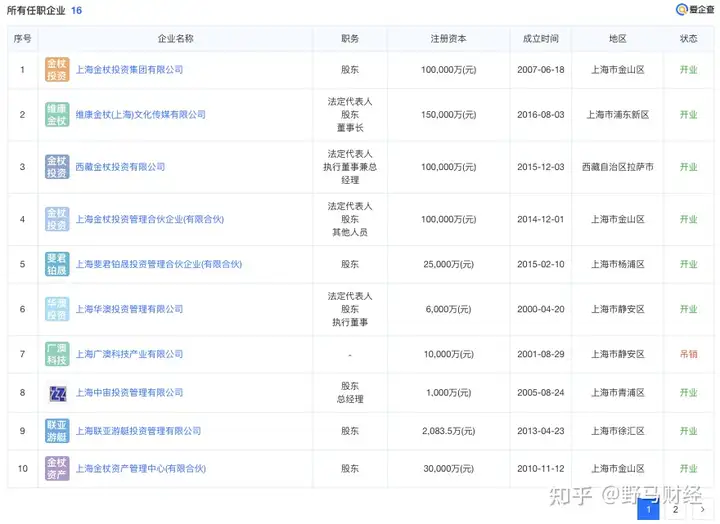The width and height of the screenshot is (720, 524).
Task: Click the 上海市浦东新区 region cell
Action: coord(618,114)
